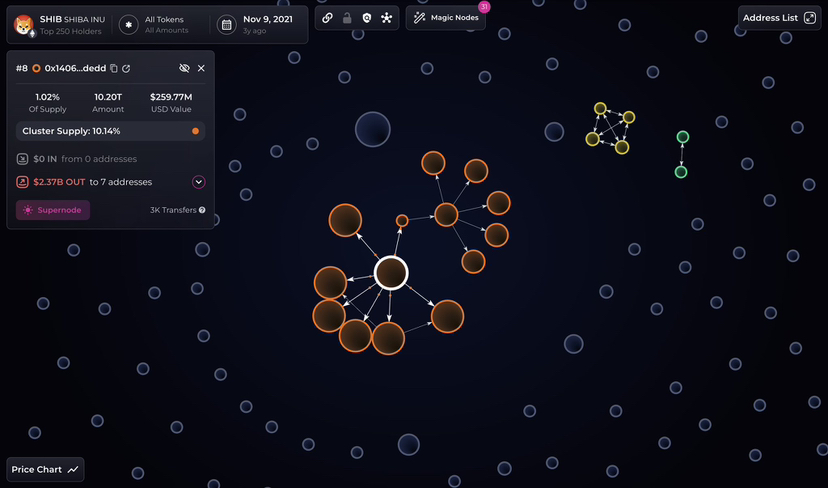
Task: Open address in external explorer icon
Action: pos(126,68)
